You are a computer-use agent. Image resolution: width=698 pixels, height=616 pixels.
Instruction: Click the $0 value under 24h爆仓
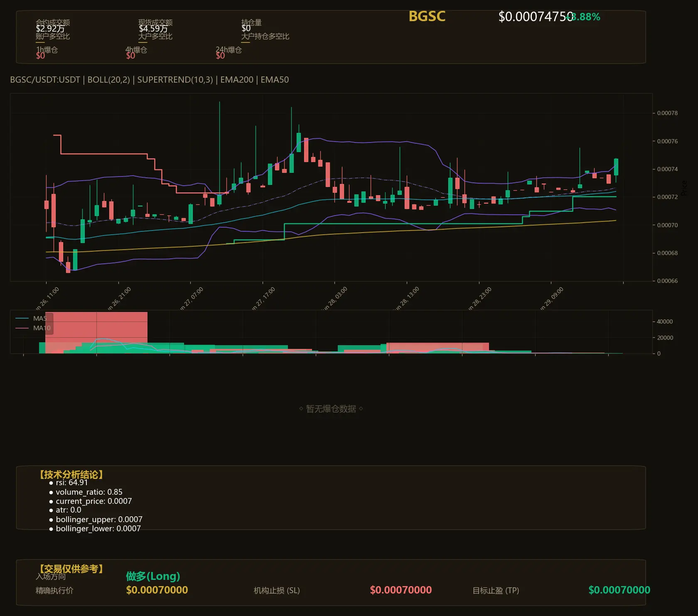pyautogui.click(x=220, y=56)
